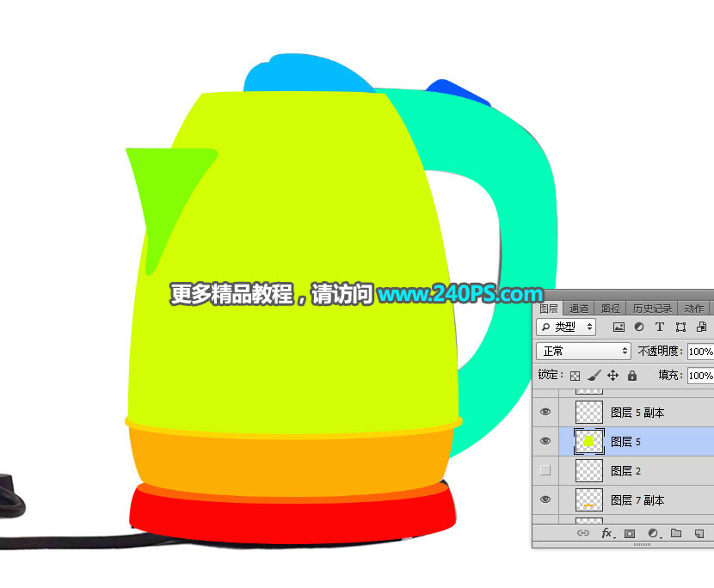Open the 类型 layer filter dropdown
Image resolution: width=714 pixels, height=588 pixels.
566,327
